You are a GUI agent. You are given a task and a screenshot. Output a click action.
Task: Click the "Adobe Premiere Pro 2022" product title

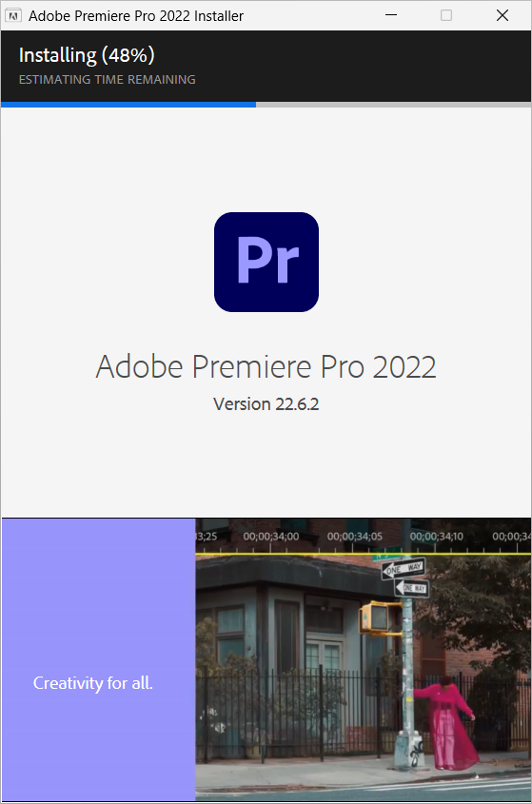point(266,366)
